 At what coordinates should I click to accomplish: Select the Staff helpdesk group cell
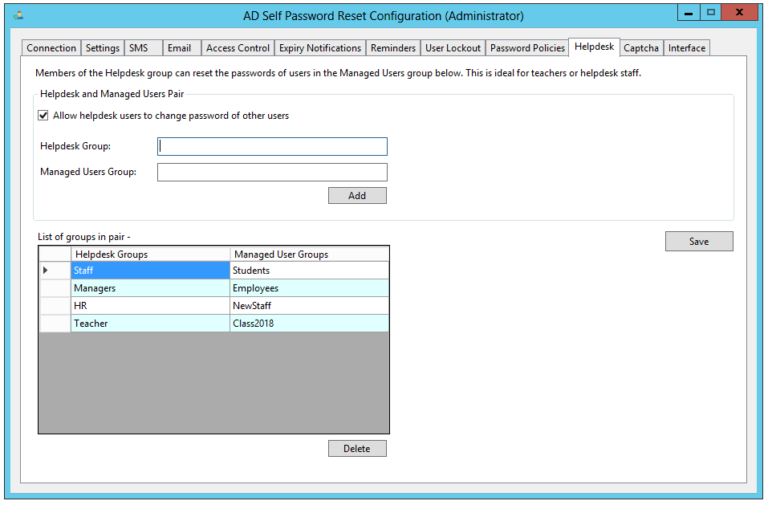(x=150, y=270)
